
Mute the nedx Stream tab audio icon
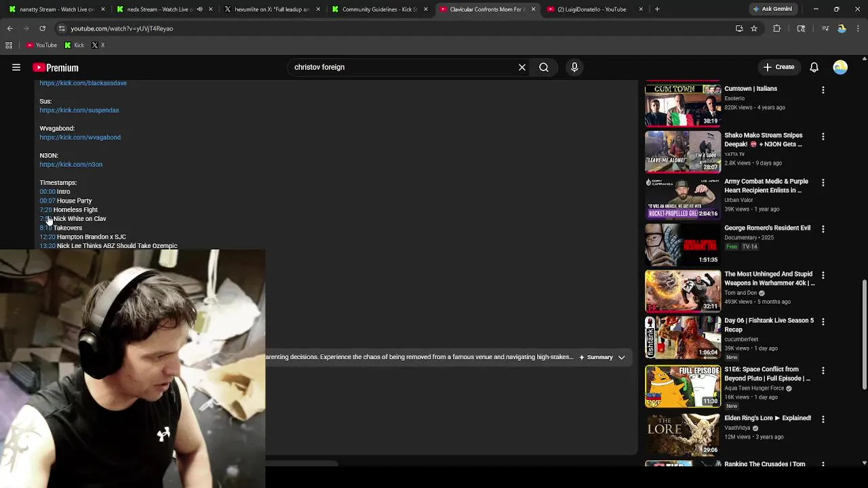(x=199, y=9)
